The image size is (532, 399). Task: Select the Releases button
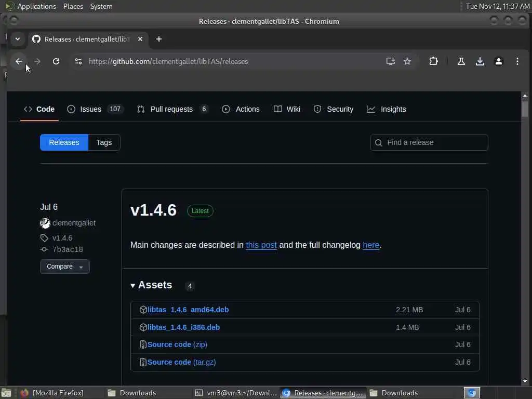pos(64,142)
